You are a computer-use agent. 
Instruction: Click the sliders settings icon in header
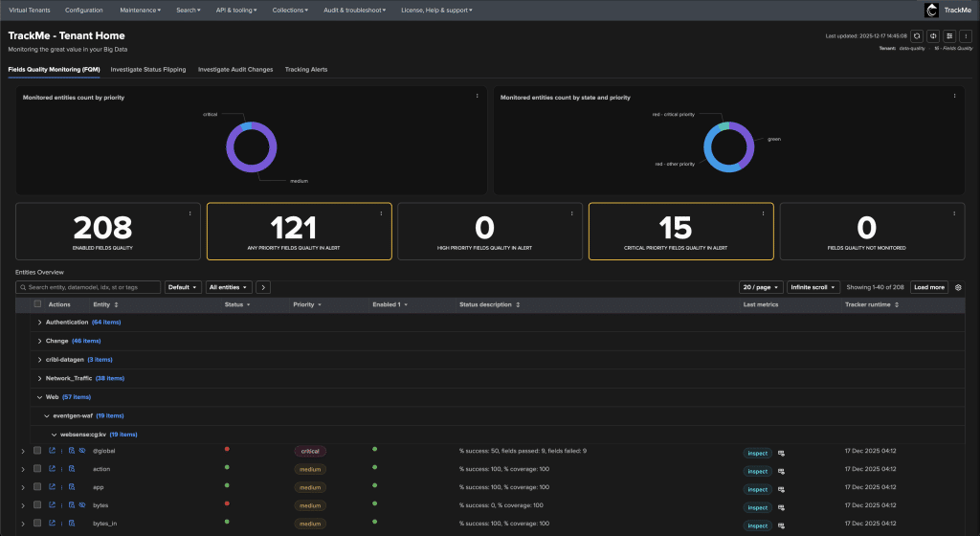coord(949,36)
